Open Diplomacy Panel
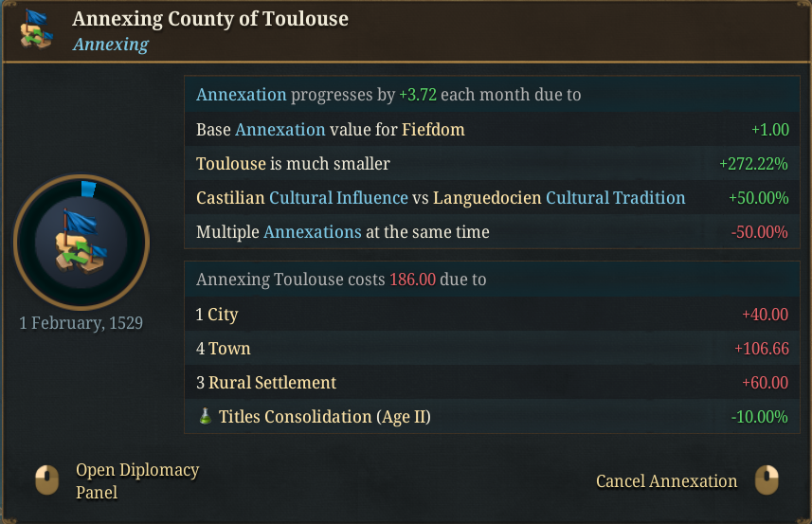The image size is (812, 524). (x=137, y=480)
